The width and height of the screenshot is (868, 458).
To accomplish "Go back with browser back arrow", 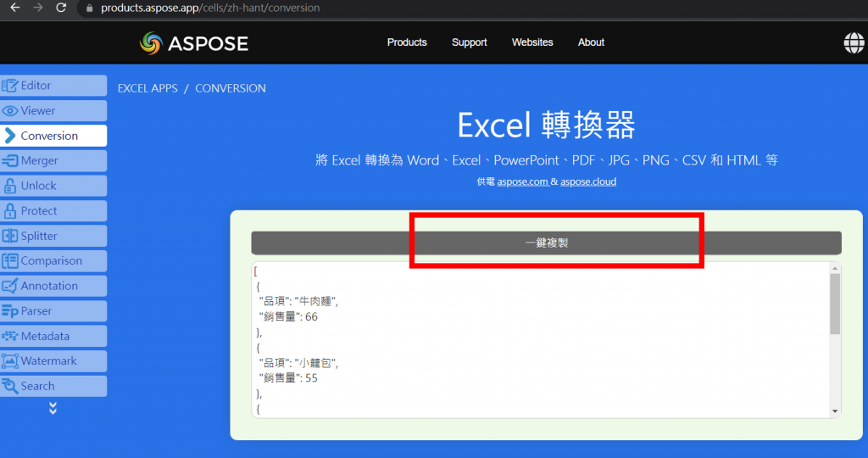I will coord(15,8).
